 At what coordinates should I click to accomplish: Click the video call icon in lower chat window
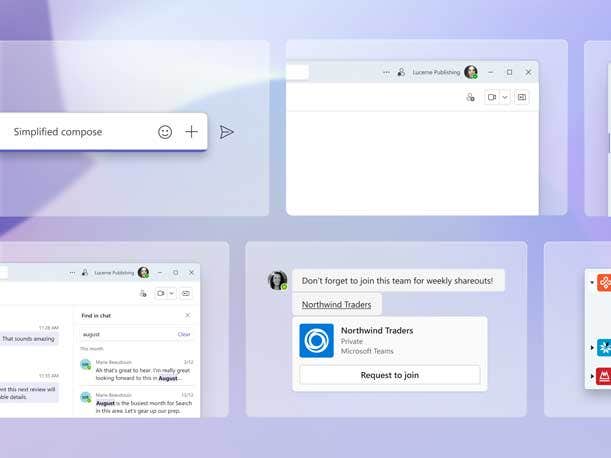point(160,293)
